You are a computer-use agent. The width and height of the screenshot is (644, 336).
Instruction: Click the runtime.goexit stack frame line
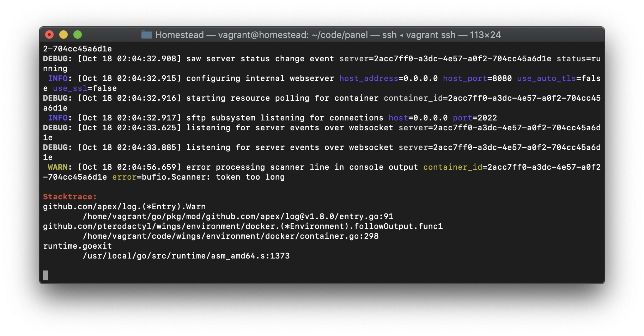click(x=77, y=246)
